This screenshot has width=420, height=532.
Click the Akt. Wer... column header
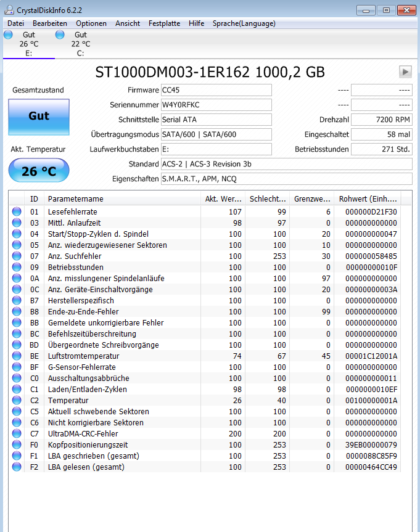[223, 199]
